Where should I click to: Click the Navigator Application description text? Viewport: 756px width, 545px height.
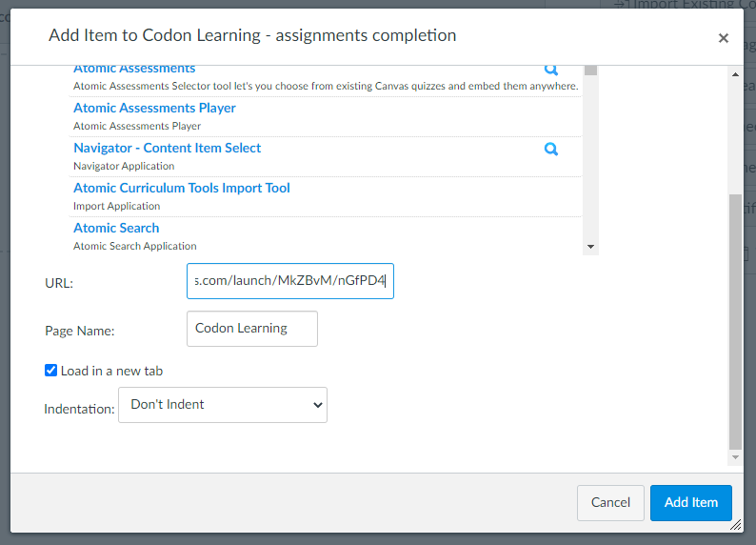124,166
